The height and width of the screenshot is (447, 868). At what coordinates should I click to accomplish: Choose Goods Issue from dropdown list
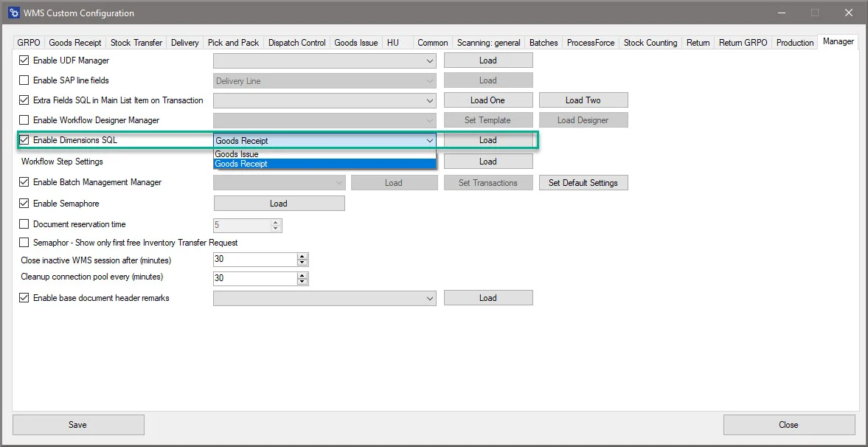click(325, 154)
